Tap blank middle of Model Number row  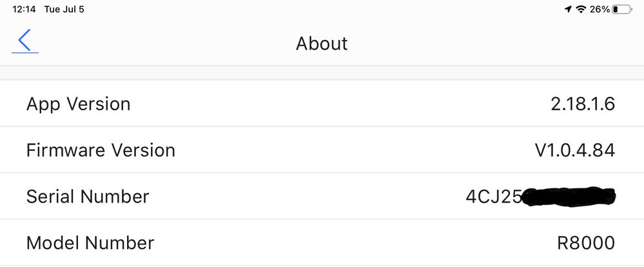pyautogui.click(x=355, y=243)
